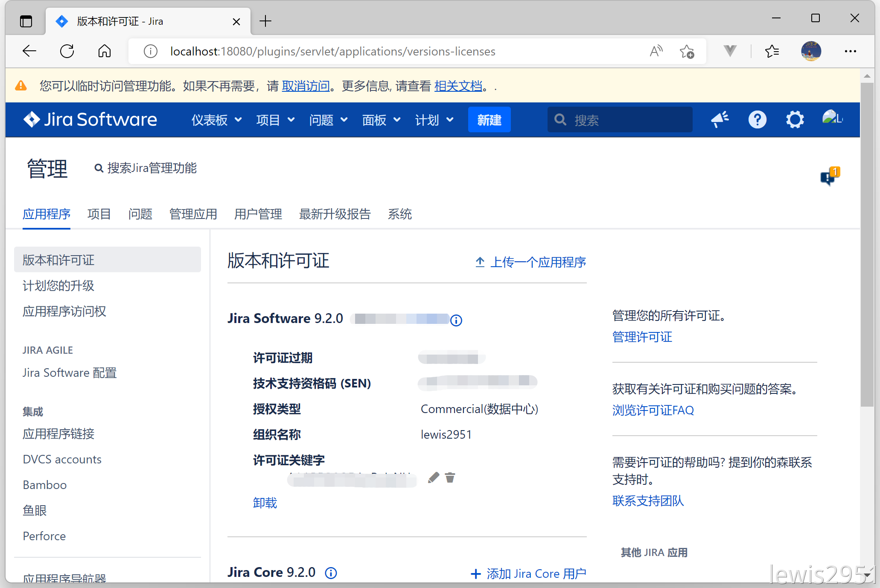
Task: Click 添加 Jira Core 用户 link
Action: coord(528,573)
